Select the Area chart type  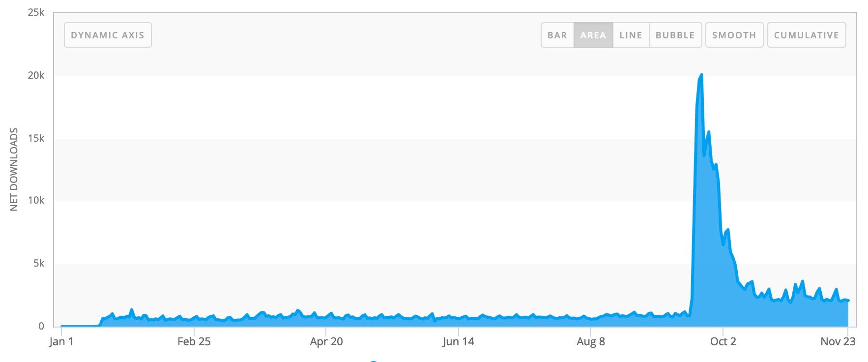[x=593, y=35]
